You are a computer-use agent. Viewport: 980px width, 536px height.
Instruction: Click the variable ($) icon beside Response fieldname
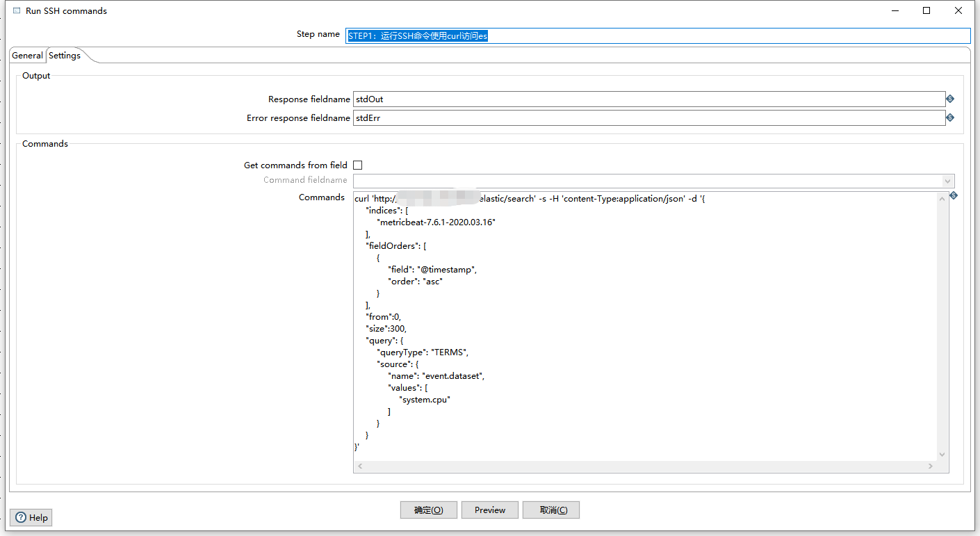tap(950, 99)
